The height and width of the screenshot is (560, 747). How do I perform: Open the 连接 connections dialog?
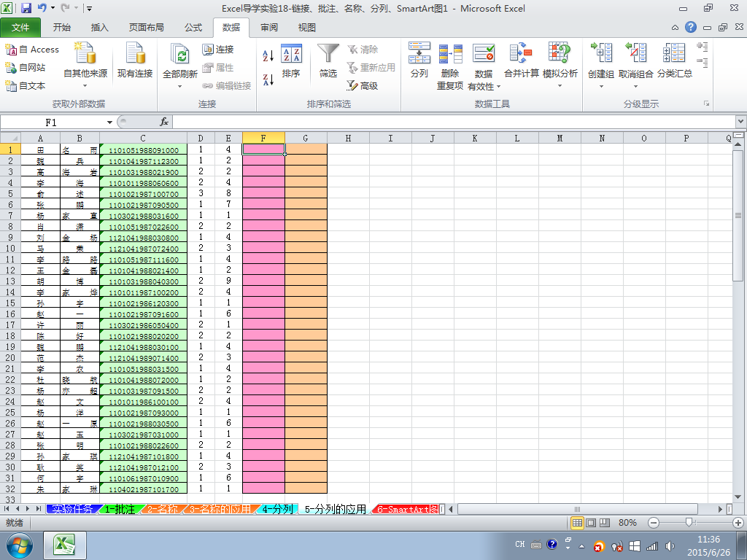[218, 50]
